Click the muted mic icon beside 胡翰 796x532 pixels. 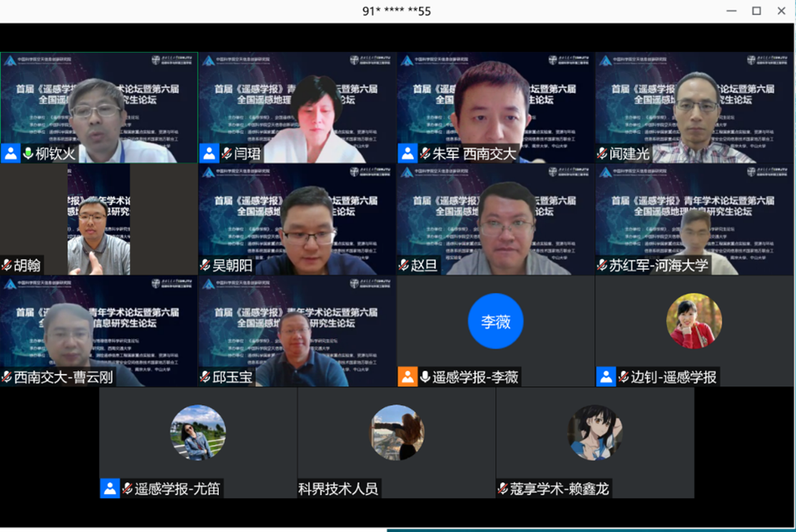pos(7,265)
